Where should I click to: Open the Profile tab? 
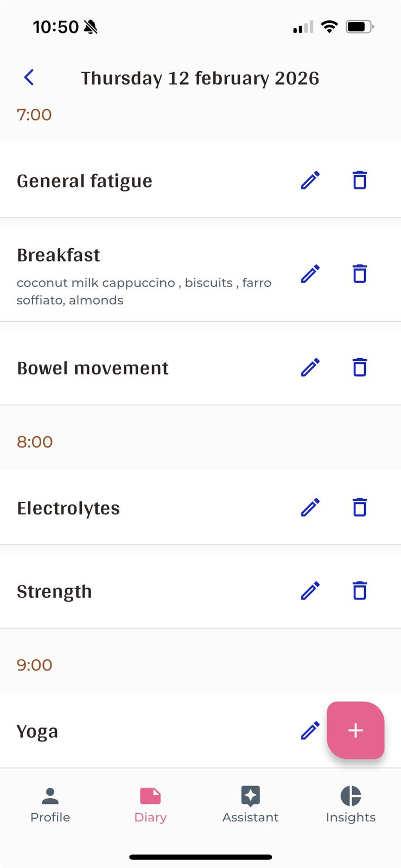click(50, 805)
